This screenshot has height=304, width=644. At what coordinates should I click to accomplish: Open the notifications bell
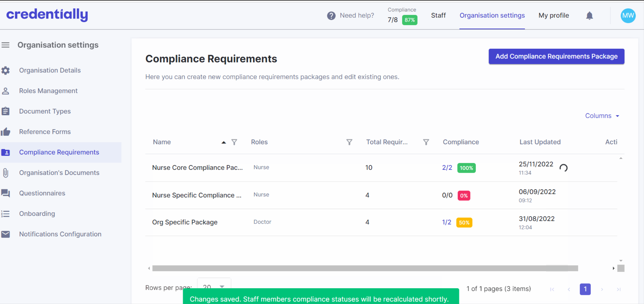[x=589, y=15]
